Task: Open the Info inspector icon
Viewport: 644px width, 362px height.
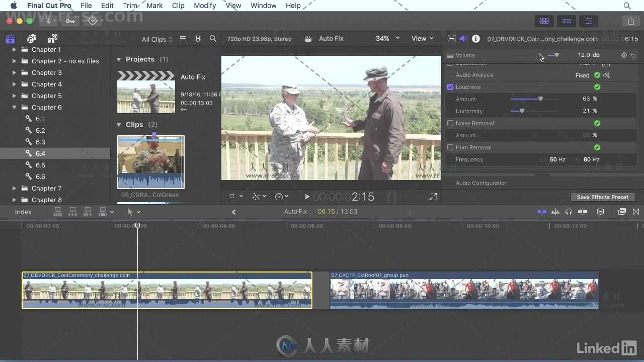Action: pos(476,39)
